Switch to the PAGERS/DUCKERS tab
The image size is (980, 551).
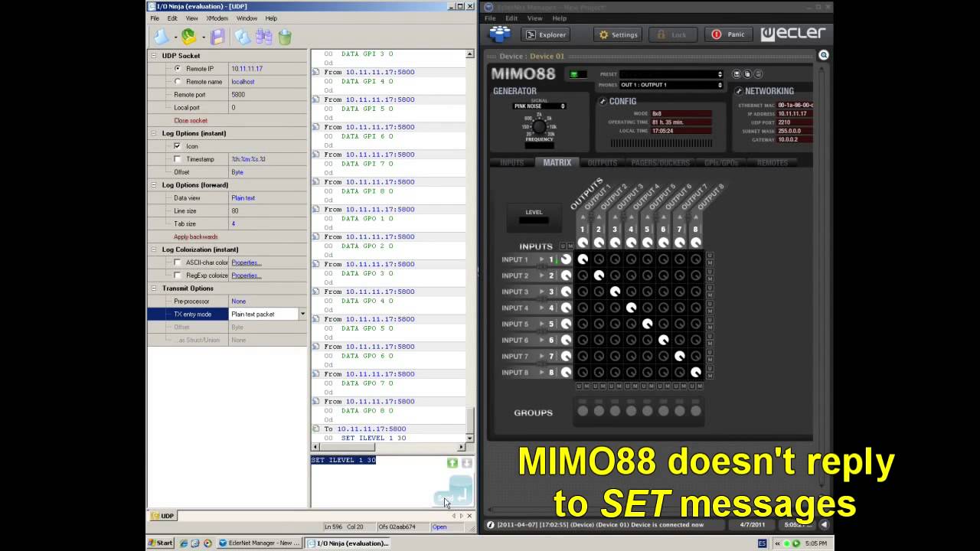661,163
